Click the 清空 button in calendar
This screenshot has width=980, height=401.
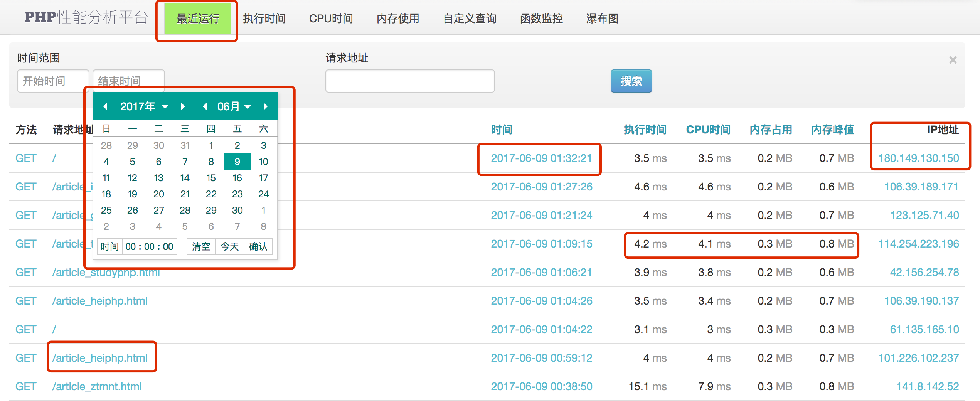(x=201, y=246)
